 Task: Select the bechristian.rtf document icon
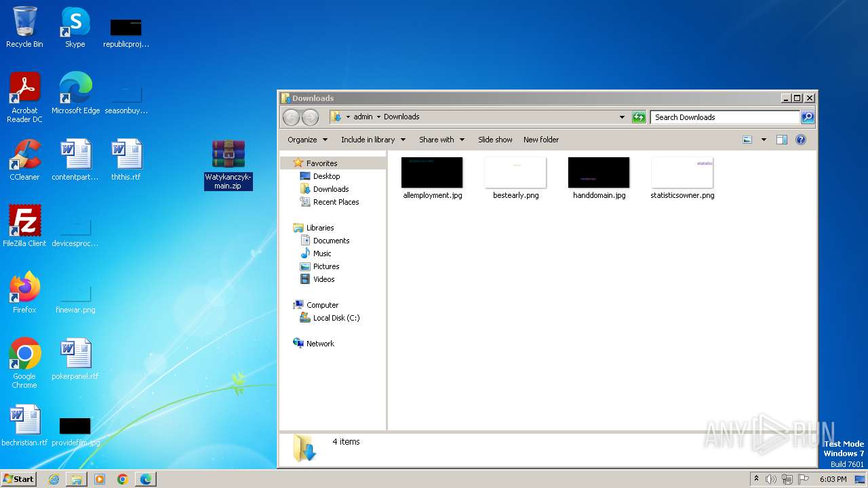pyautogui.click(x=24, y=426)
